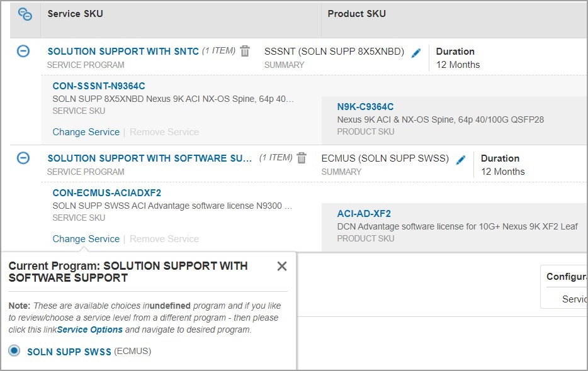Click the Product SKU column header

[x=357, y=14]
